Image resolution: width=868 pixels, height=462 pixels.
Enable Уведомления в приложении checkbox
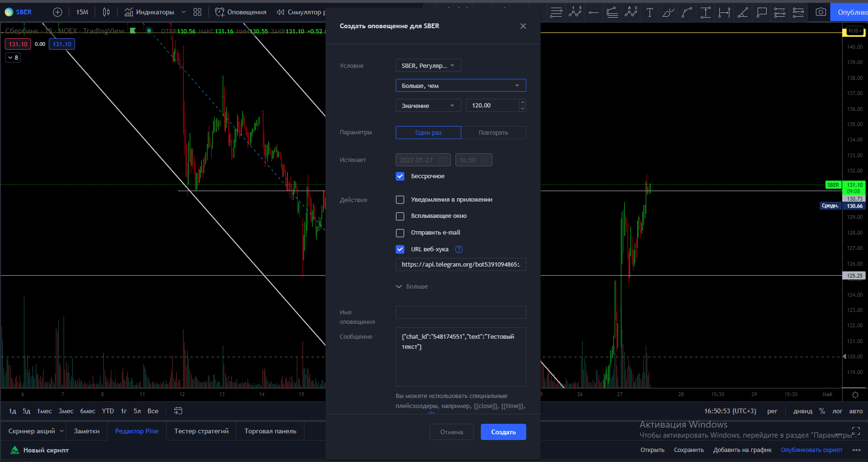(400, 200)
